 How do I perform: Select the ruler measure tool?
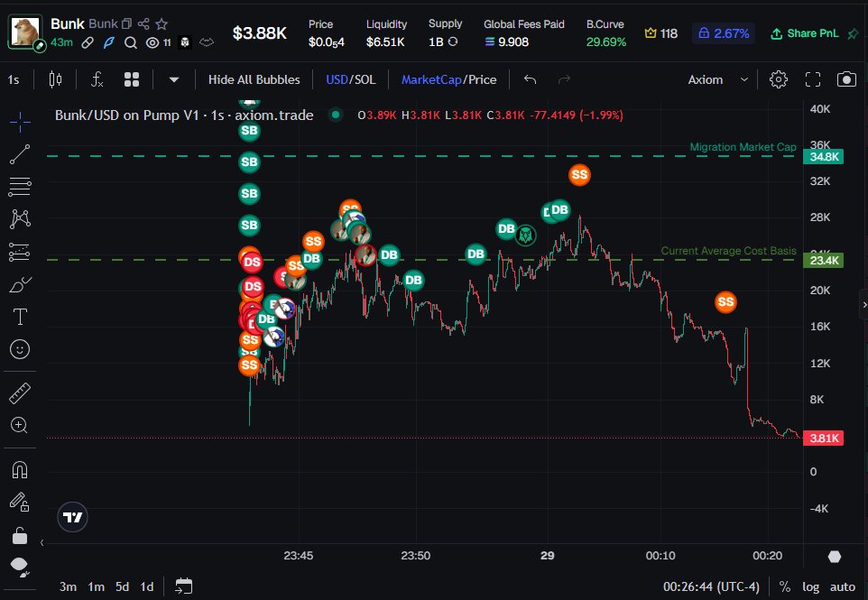click(20, 393)
